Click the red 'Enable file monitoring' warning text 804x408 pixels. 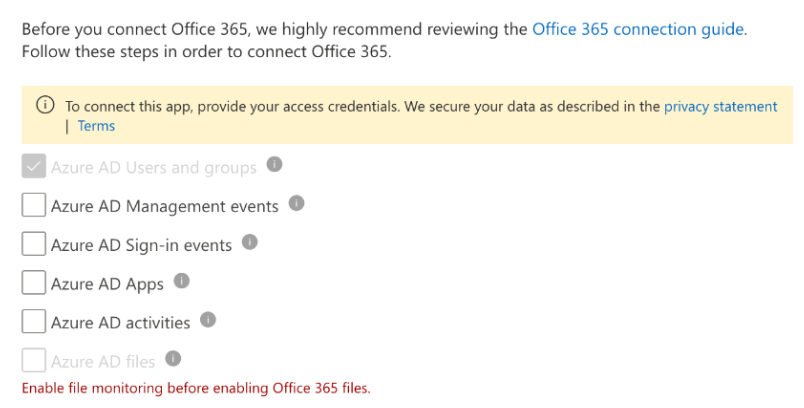point(196,388)
